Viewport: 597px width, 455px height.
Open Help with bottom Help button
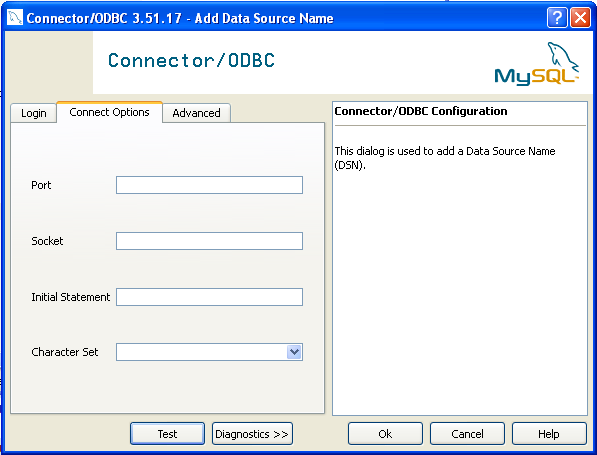click(549, 434)
